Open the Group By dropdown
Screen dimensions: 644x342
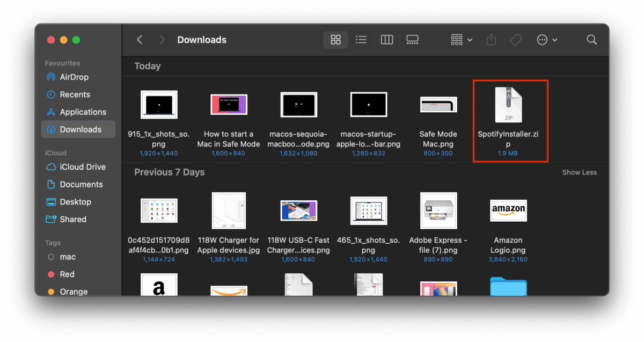point(462,40)
